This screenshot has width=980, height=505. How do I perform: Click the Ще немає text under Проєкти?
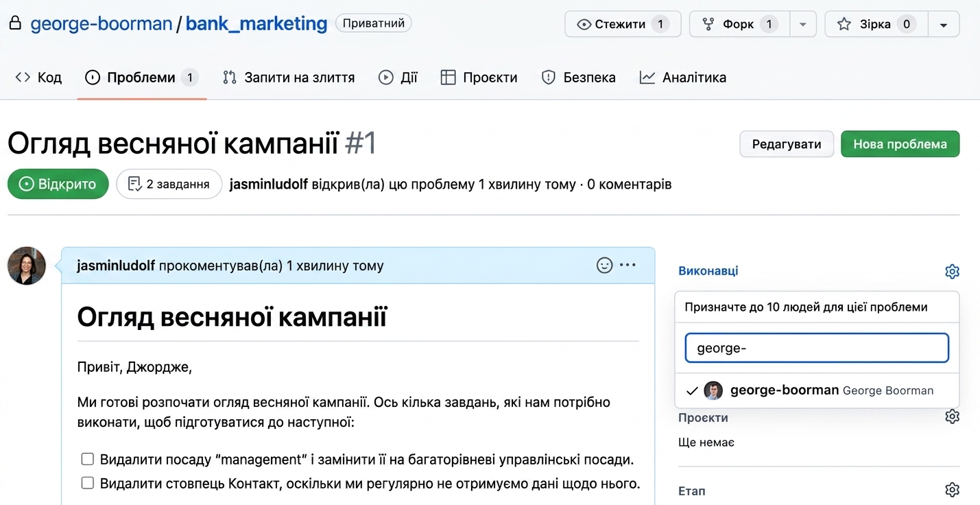pos(706,443)
